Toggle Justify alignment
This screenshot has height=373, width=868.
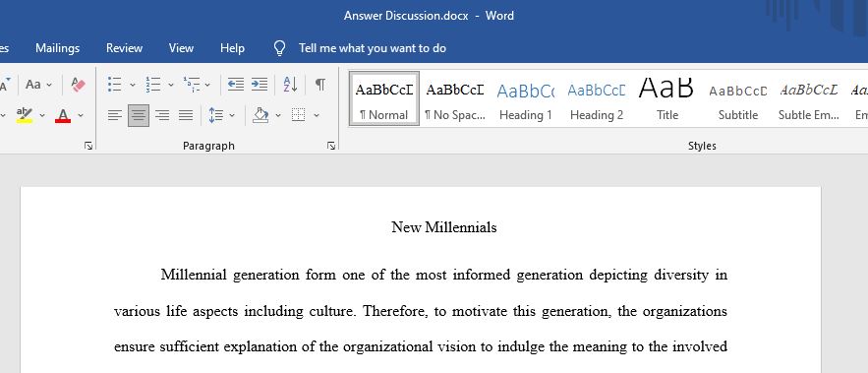(x=186, y=115)
